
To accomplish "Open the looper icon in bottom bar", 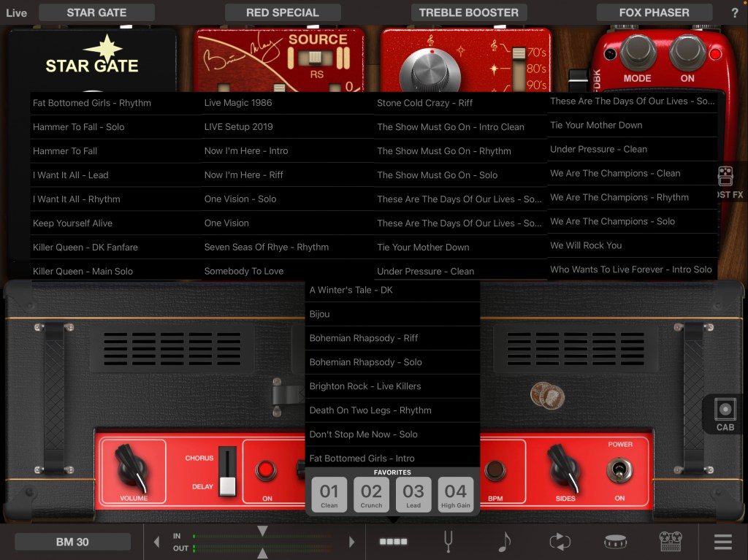I will [x=560, y=542].
